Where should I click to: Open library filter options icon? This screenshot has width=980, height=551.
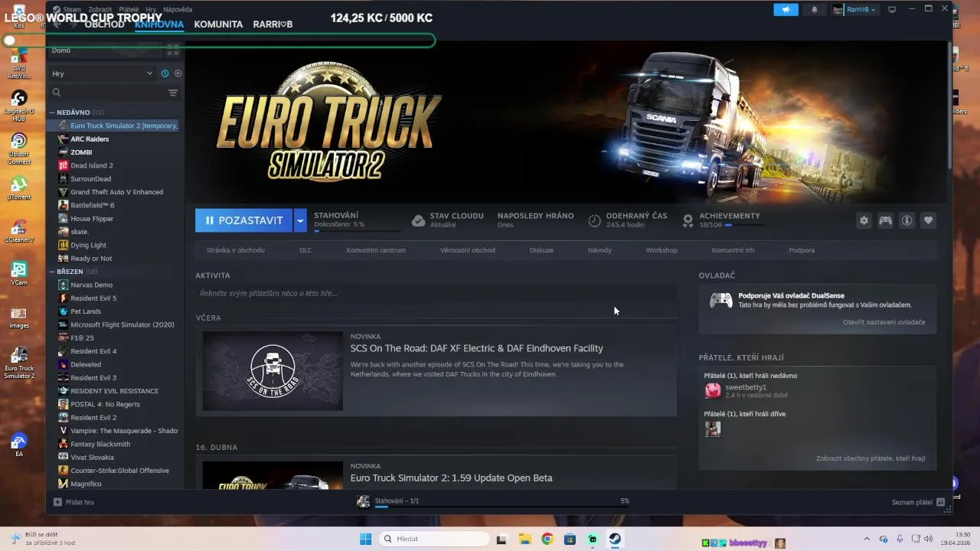[173, 93]
